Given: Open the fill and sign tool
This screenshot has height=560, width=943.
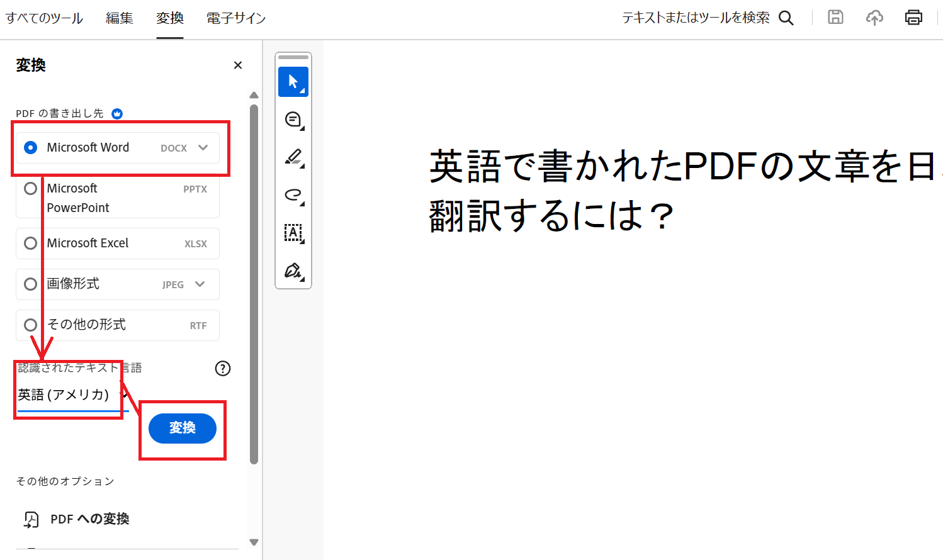Looking at the screenshot, I should [x=293, y=271].
